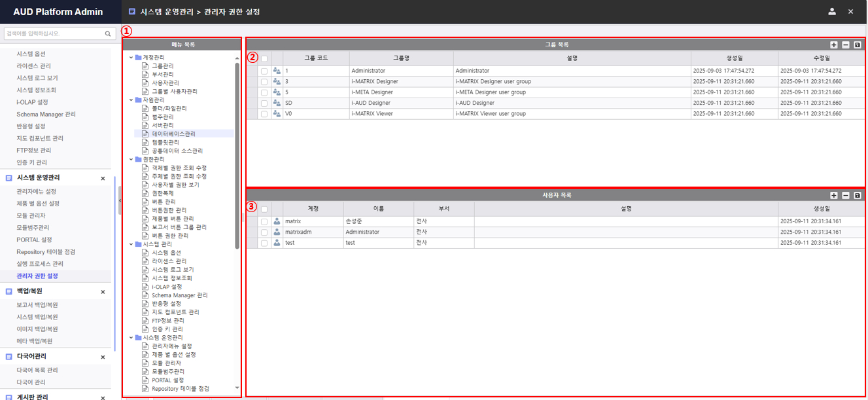Collapse the 권한관리 tree folder
This screenshot has height=400, width=868.
[131, 159]
